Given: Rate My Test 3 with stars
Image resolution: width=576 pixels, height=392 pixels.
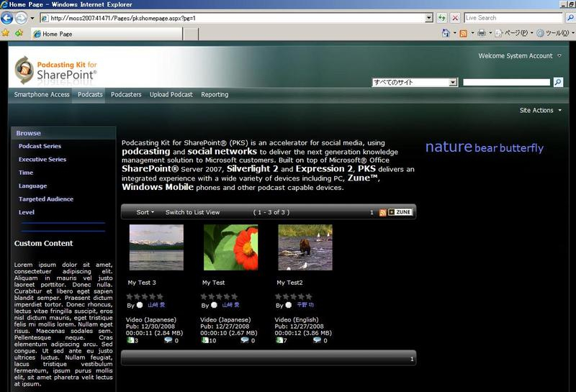Looking at the screenshot, I should (145, 296).
